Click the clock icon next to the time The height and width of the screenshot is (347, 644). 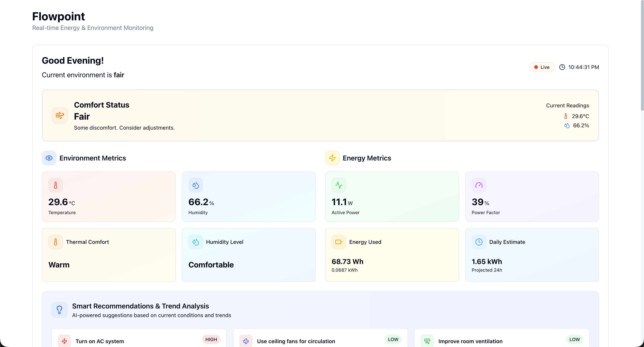coord(562,67)
